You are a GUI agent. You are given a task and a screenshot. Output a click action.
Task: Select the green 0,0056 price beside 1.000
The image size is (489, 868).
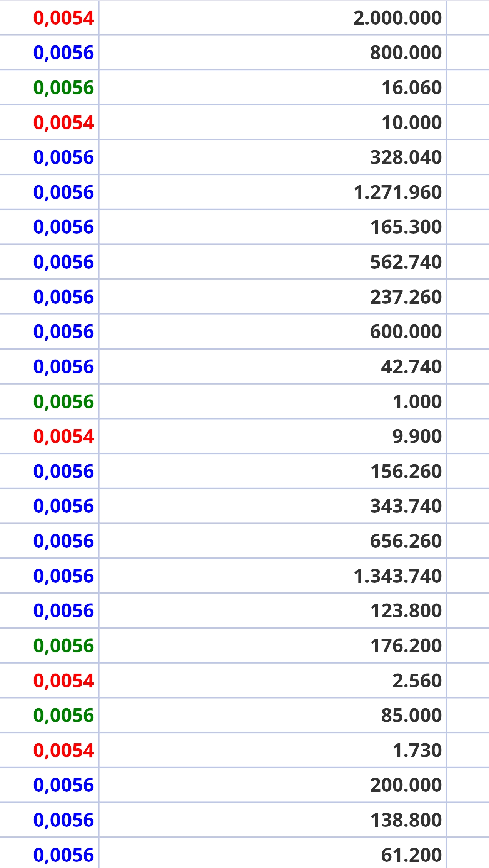click(63, 402)
